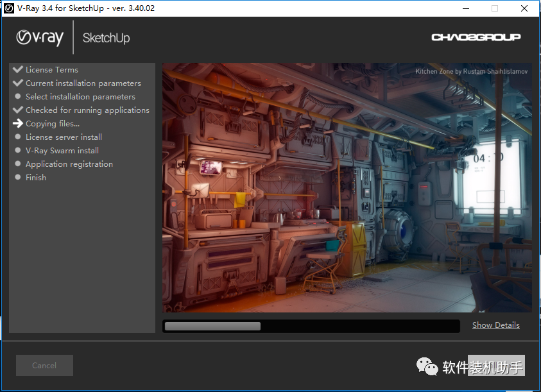Click bullet beside Application registration
The image size is (541, 392).
[x=18, y=164]
